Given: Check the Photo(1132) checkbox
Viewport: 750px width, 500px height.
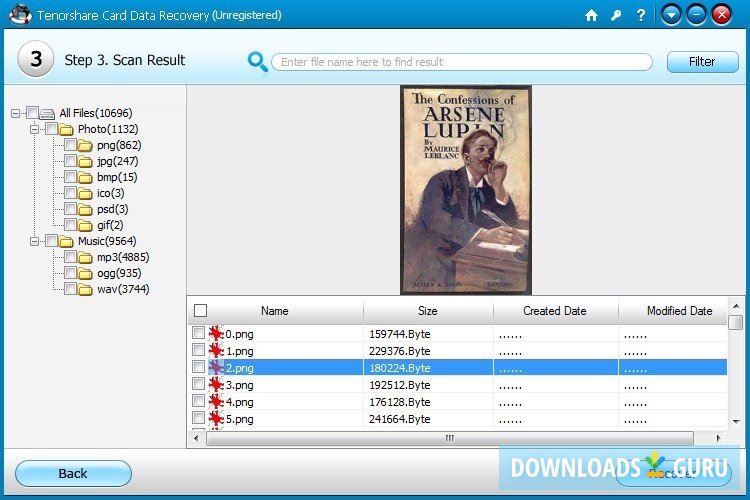Looking at the screenshot, I should [x=51, y=129].
